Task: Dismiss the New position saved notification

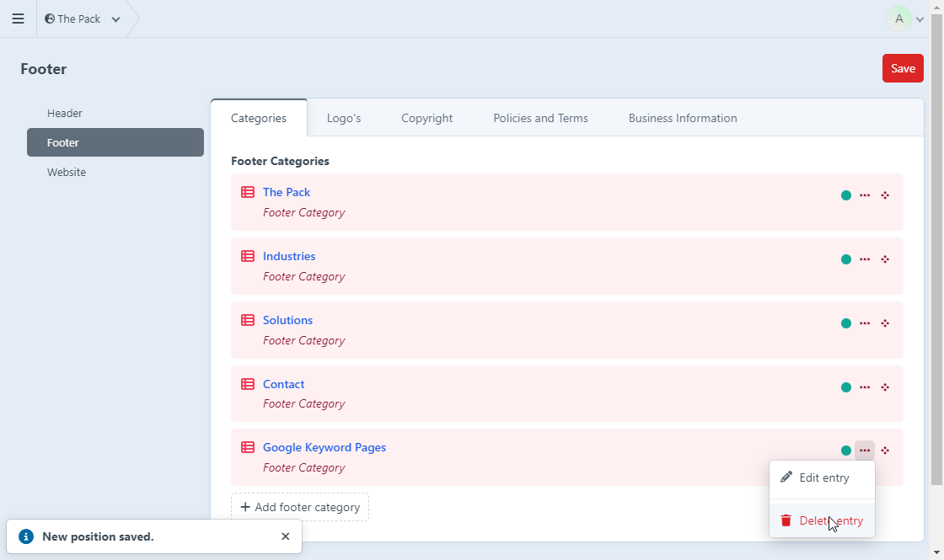Action: coord(285,536)
